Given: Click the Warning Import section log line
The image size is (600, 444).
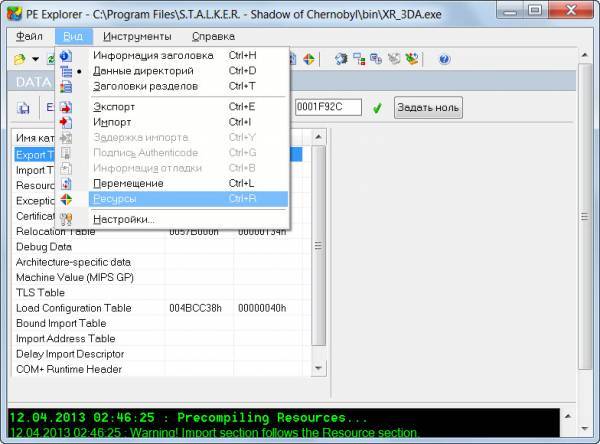Looking at the screenshot, I should tap(214, 433).
